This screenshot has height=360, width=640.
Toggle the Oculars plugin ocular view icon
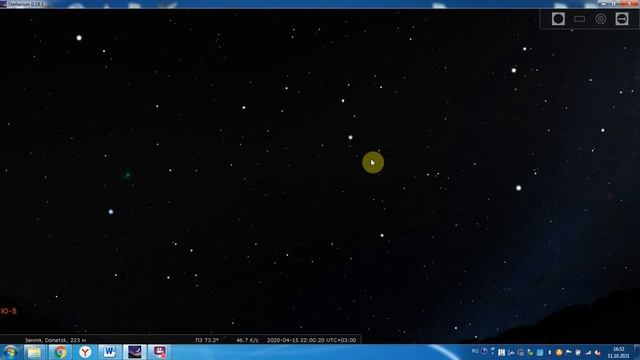pos(558,19)
